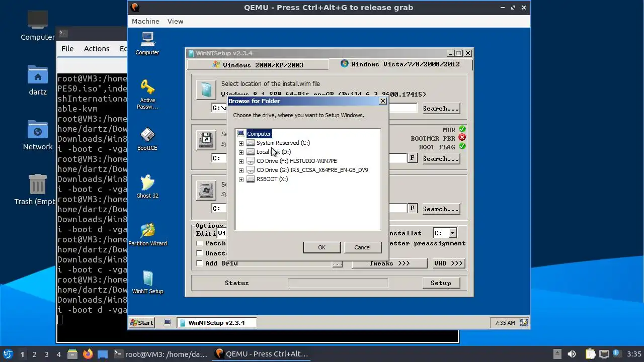Screen dimensions: 644x362
Task: Open the Computer icon on QEMU desktop
Action: [147, 43]
